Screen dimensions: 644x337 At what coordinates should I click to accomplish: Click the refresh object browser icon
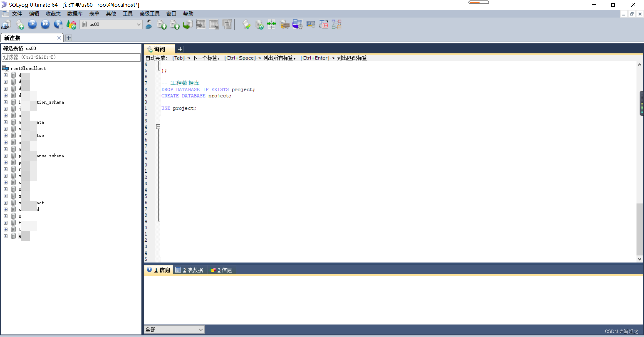point(71,24)
